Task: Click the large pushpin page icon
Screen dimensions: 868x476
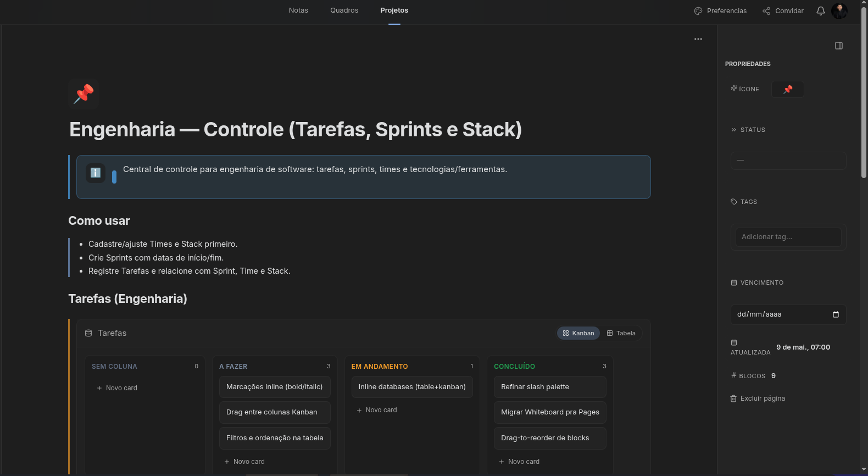Action: tap(84, 93)
